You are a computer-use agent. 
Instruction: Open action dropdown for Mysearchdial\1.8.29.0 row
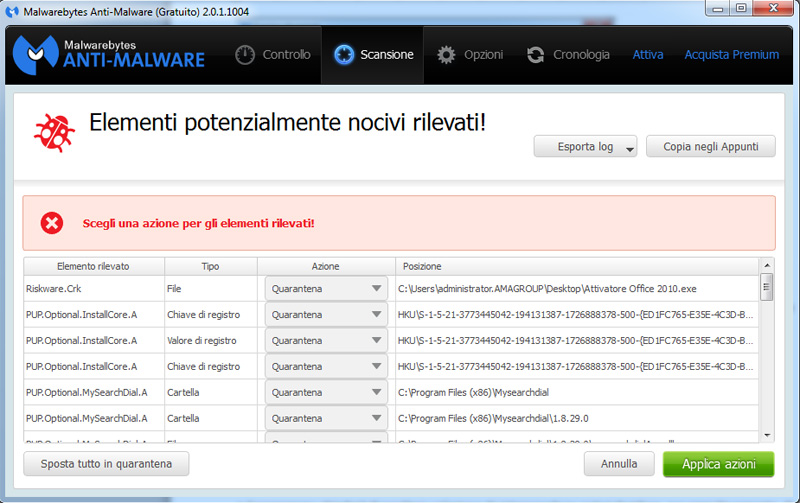pyautogui.click(x=326, y=418)
